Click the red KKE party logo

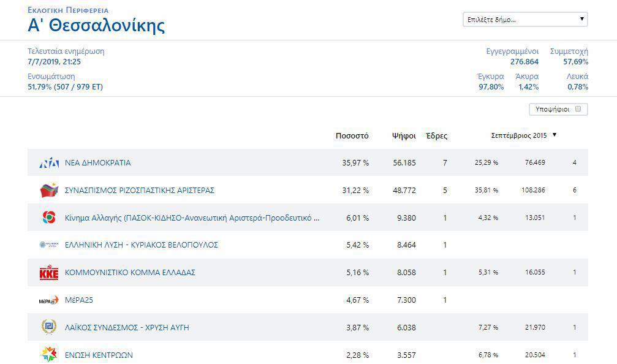(49, 273)
